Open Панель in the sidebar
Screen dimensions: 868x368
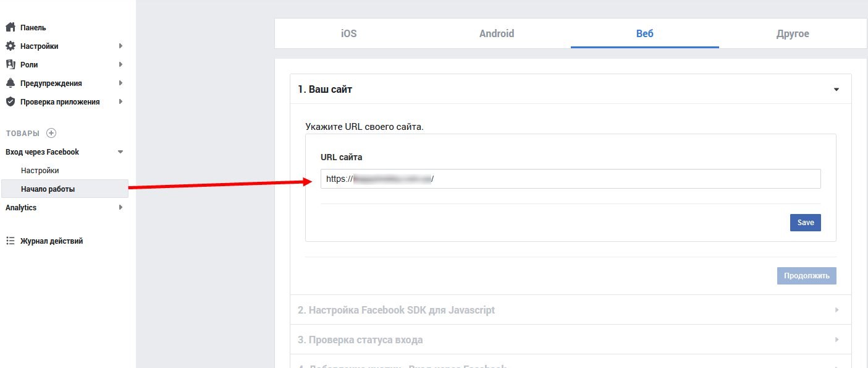point(33,28)
